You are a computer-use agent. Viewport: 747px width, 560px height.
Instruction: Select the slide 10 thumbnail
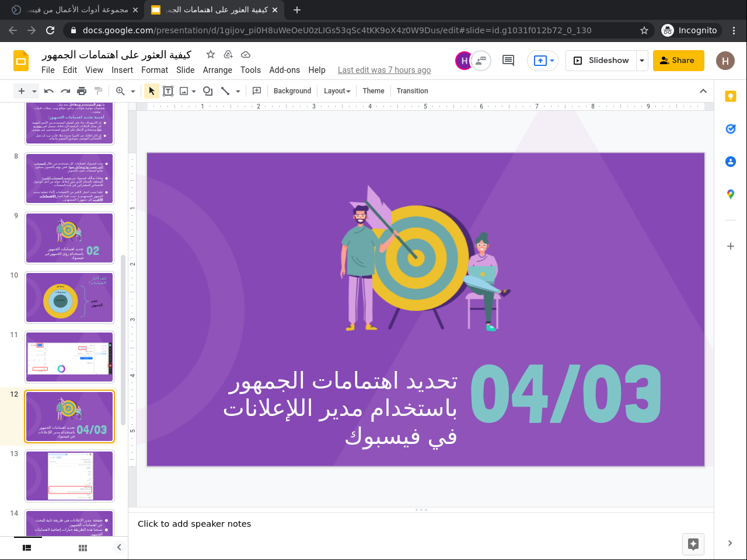(x=69, y=297)
